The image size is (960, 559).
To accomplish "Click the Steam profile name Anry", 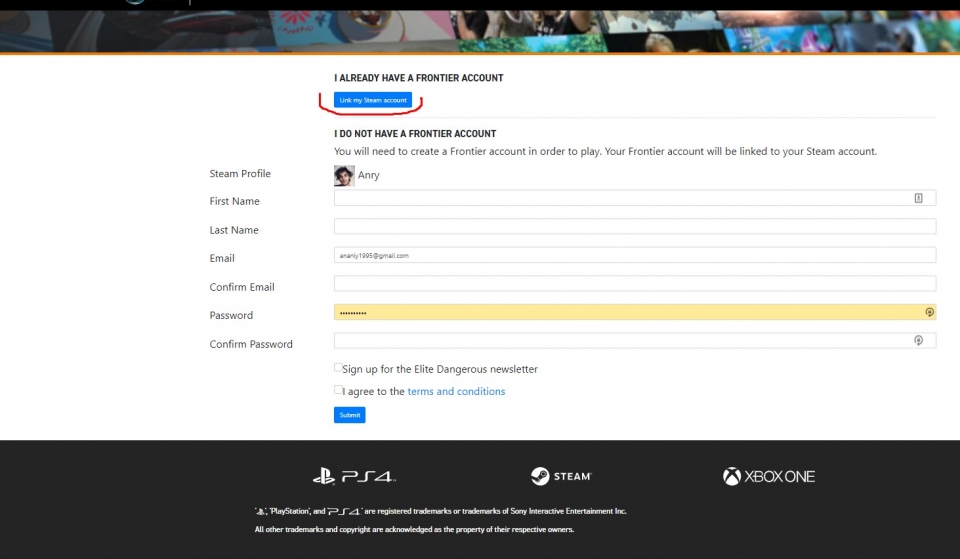I will [x=369, y=175].
